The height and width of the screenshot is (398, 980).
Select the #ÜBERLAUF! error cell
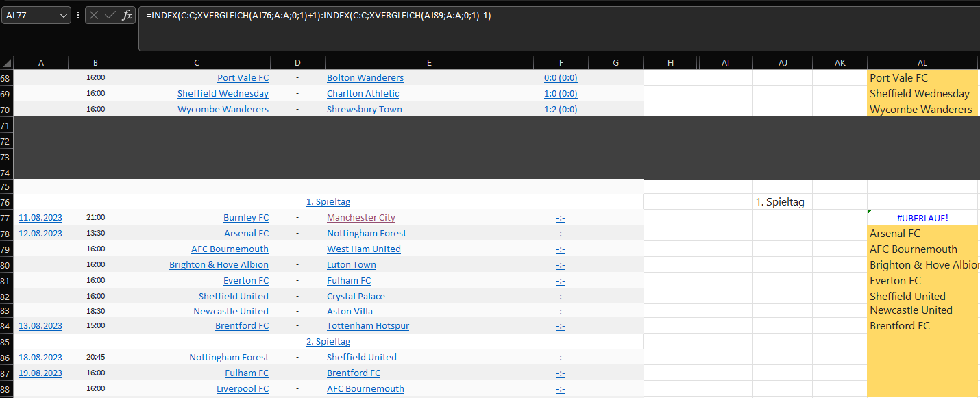(922, 218)
